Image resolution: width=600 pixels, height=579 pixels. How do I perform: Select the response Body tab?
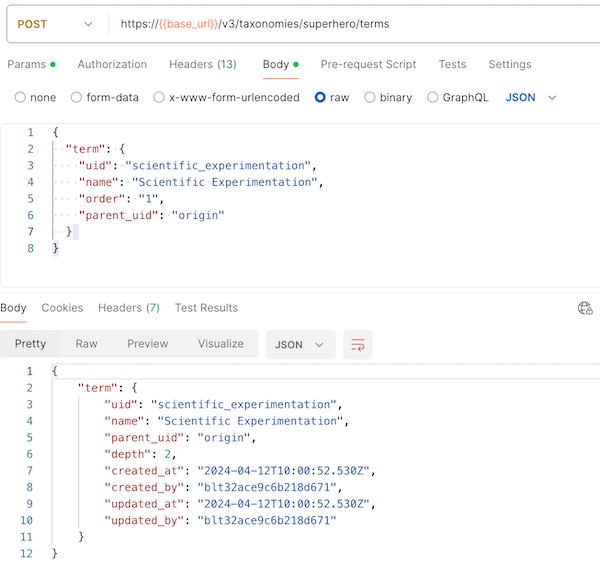coord(13,308)
